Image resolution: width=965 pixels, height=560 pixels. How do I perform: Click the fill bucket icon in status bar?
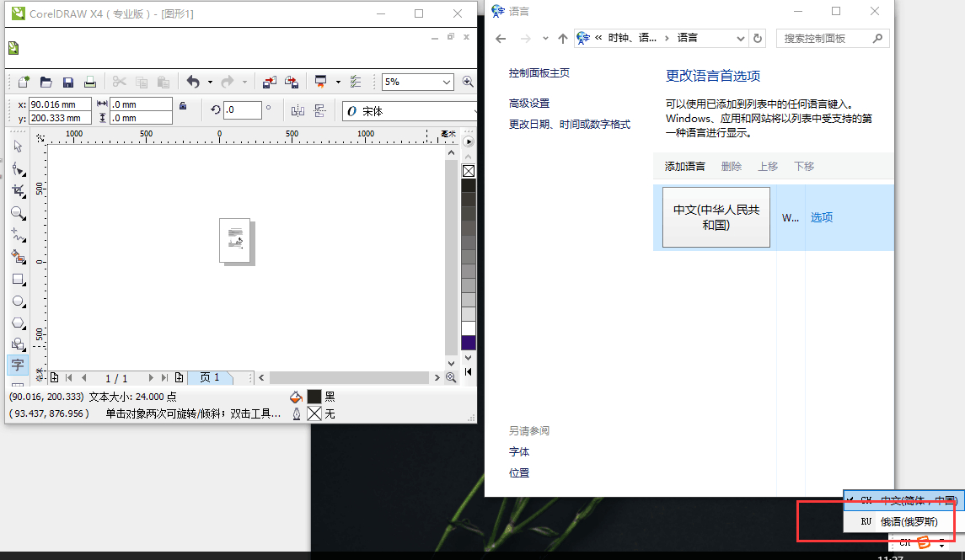tap(296, 397)
